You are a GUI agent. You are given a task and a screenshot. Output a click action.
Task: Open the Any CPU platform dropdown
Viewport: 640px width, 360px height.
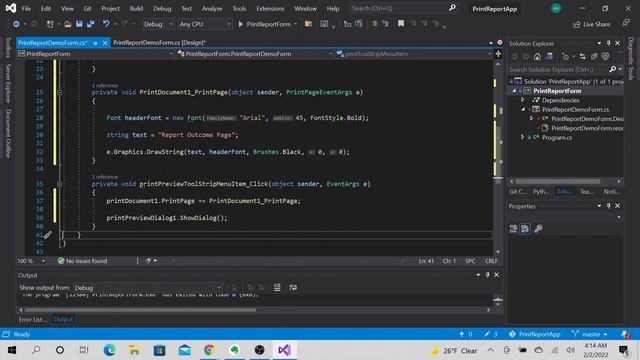[x=204, y=24]
